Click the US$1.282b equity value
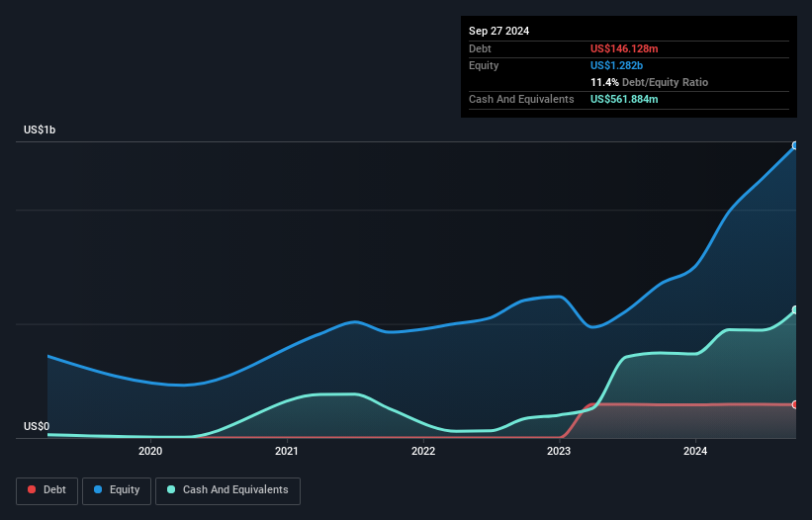This screenshot has height=520, width=812. (x=616, y=65)
